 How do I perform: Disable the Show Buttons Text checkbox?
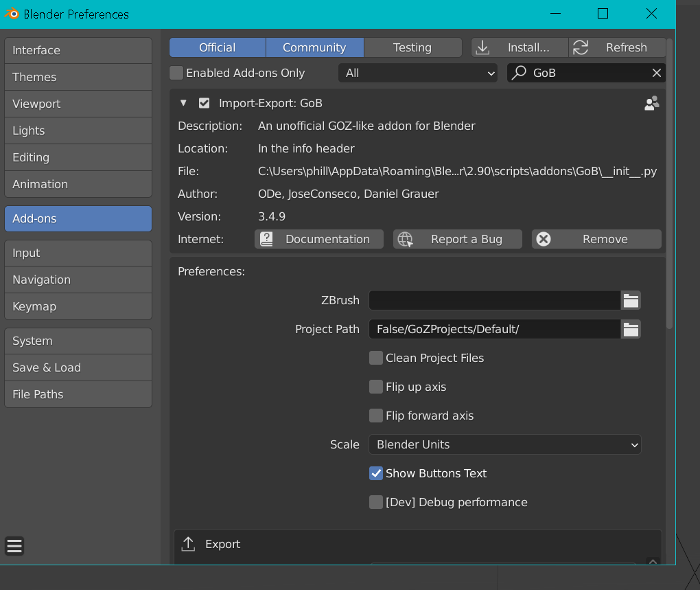(376, 473)
